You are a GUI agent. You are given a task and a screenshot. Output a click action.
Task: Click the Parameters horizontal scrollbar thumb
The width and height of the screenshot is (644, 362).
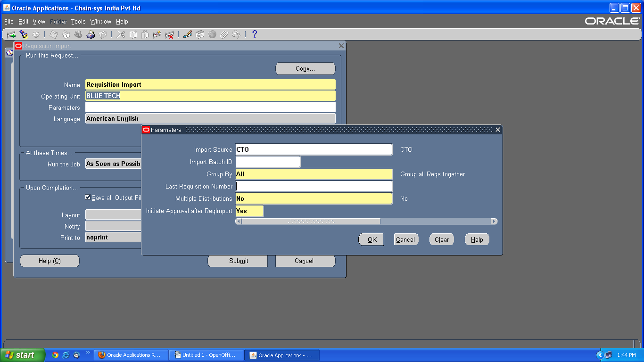coord(311,221)
